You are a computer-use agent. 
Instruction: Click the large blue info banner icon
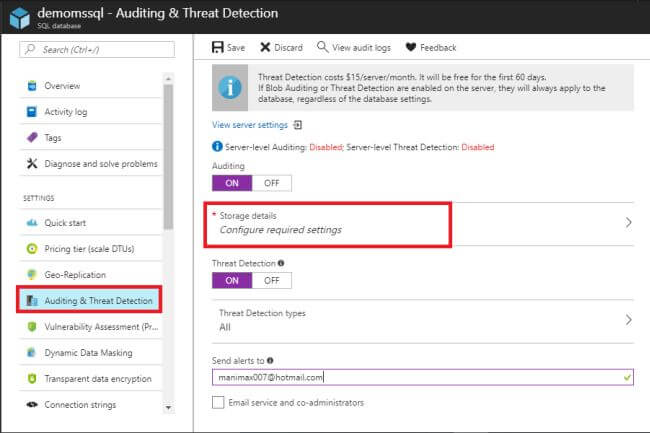(x=230, y=87)
